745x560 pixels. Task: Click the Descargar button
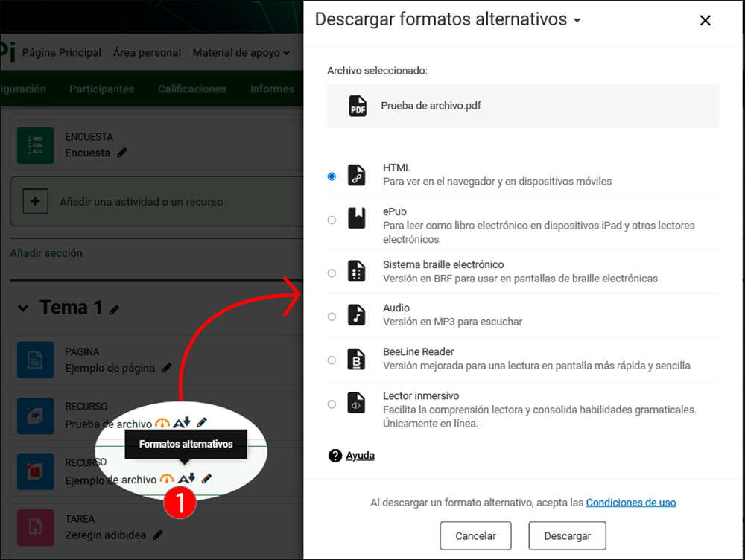[567, 535]
